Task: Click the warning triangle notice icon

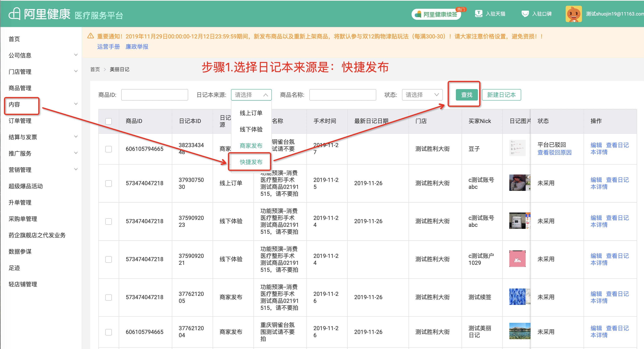Action: pos(91,36)
